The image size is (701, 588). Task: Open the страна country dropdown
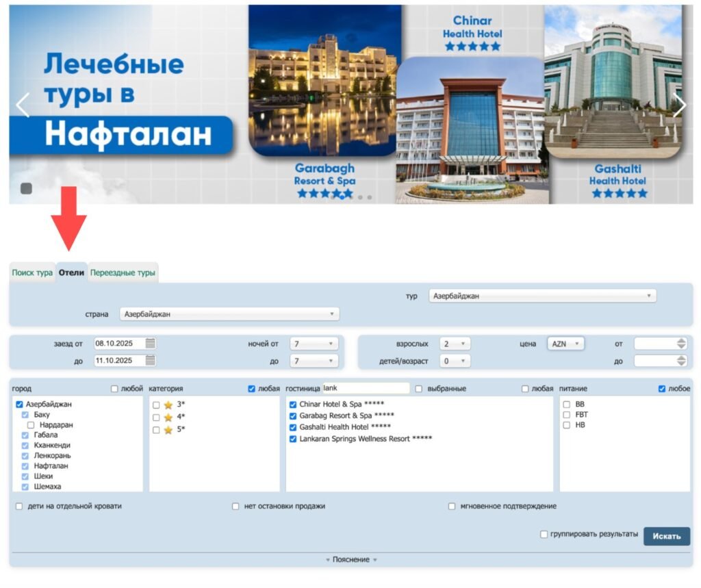[229, 314]
